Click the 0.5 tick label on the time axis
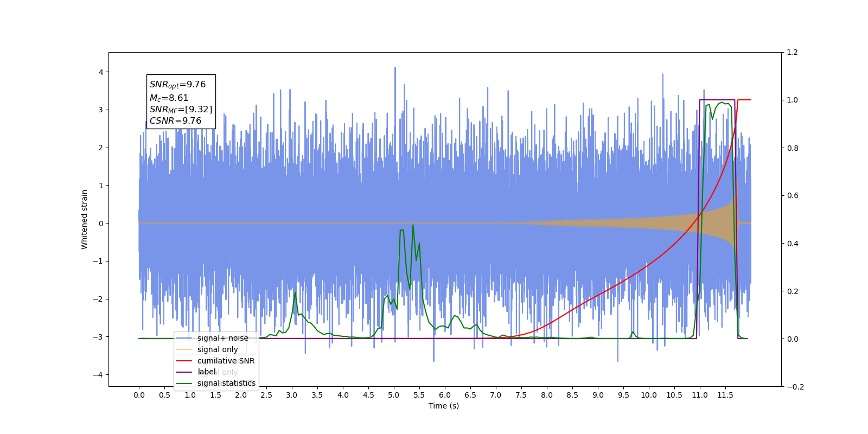The image size is (868, 434). coord(164,395)
